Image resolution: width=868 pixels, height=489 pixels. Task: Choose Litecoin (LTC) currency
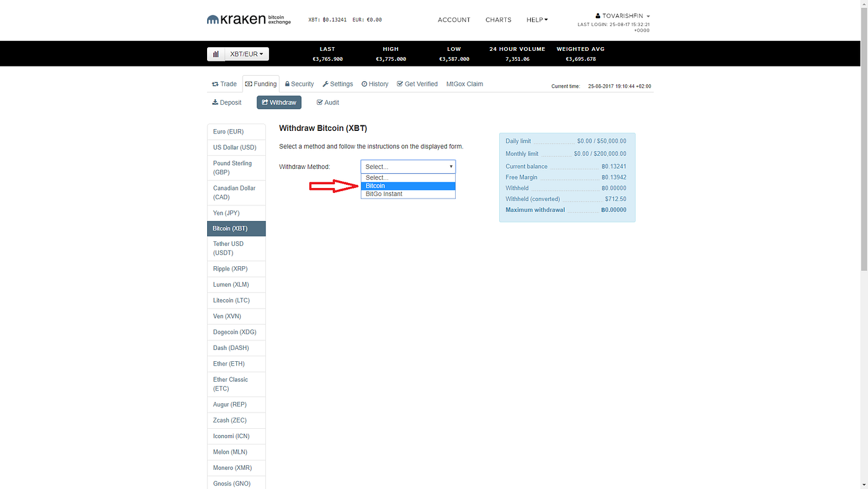[x=236, y=300]
